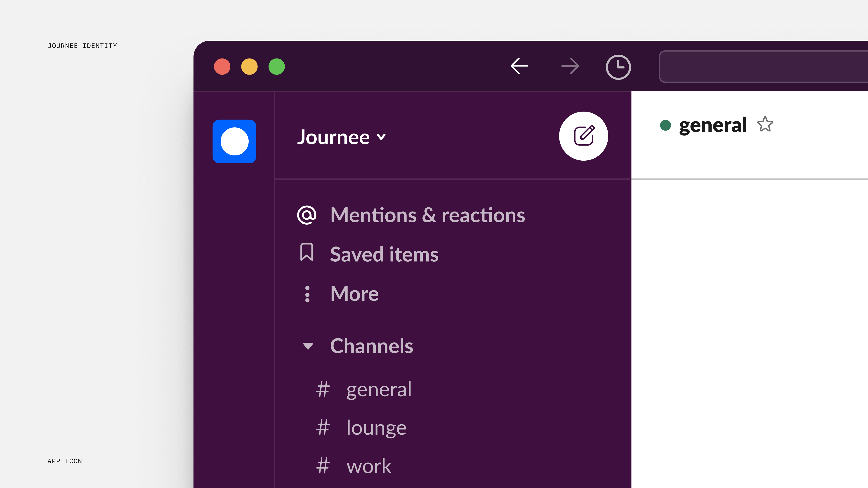The image size is (868, 488).
Task: Click the general channel title header
Action: 712,125
